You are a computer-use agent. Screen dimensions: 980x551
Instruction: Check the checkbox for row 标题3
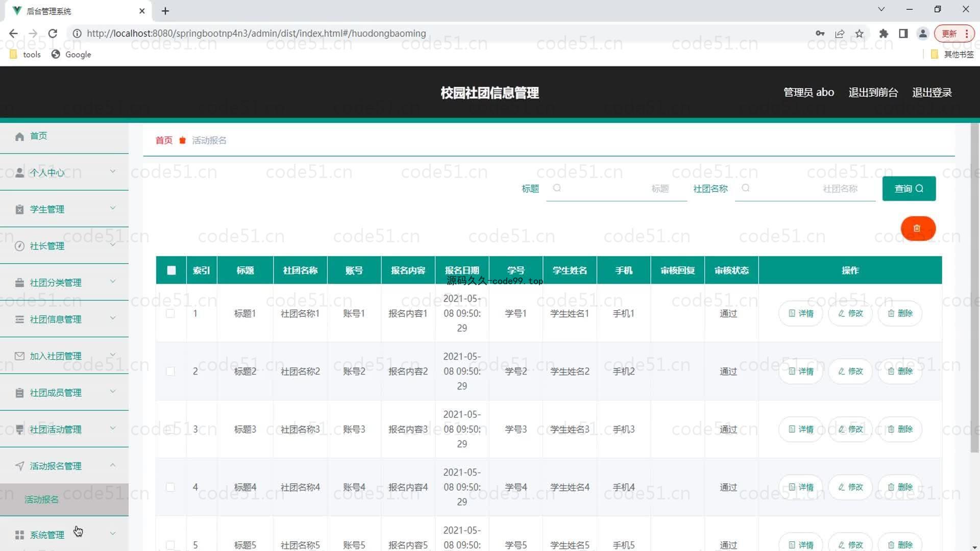(x=170, y=429)
